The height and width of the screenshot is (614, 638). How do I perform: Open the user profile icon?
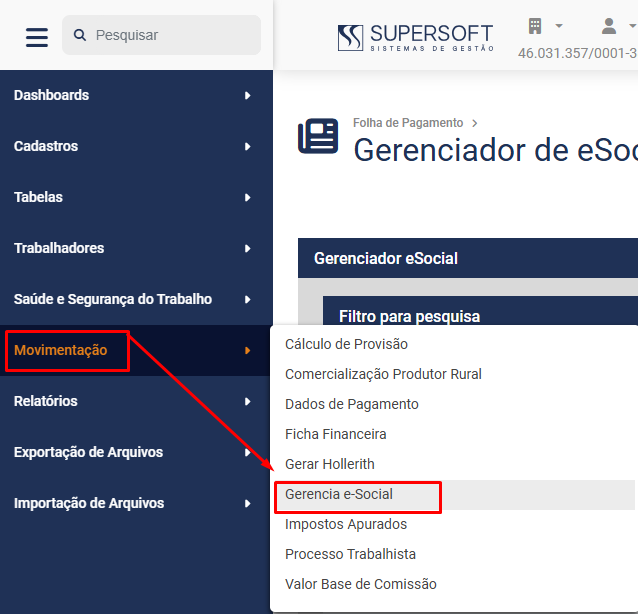pos(609,26)
